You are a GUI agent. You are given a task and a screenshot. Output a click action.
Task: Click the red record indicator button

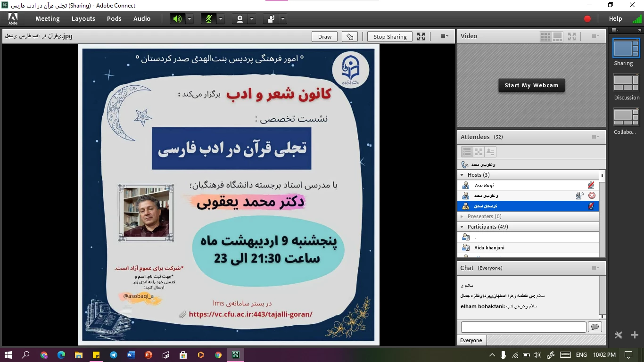(587, 19)
